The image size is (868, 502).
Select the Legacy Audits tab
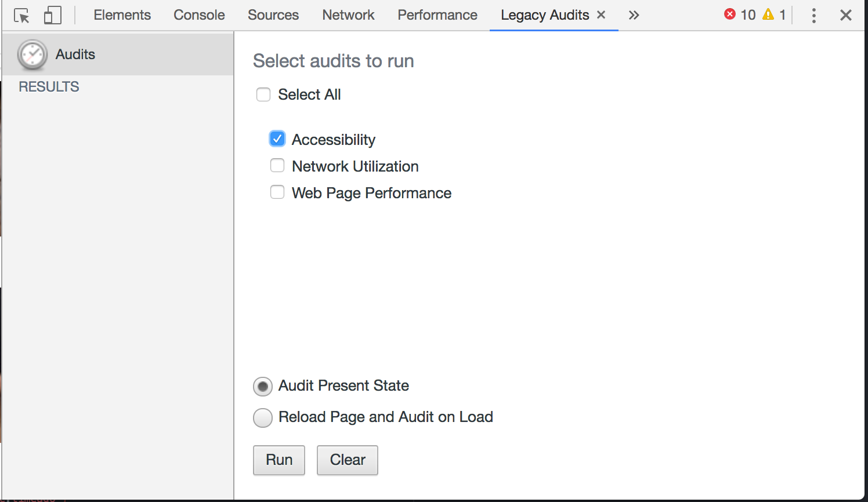coord(545,15)
